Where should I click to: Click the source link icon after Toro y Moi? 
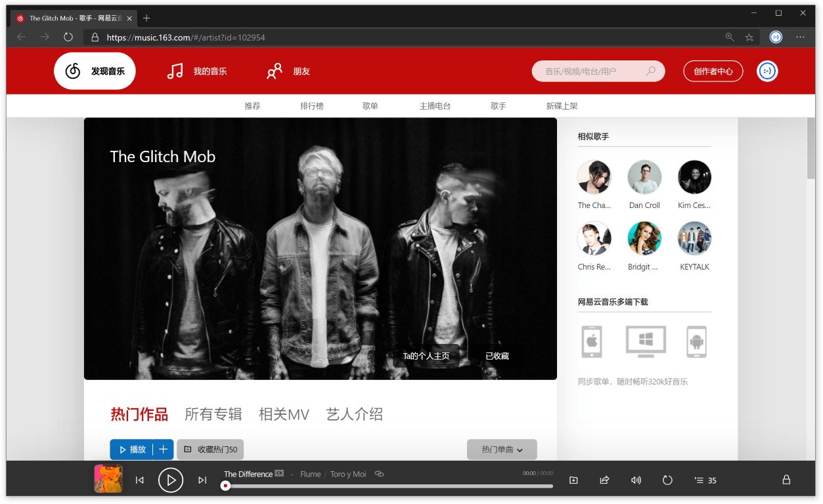(379, 474)
